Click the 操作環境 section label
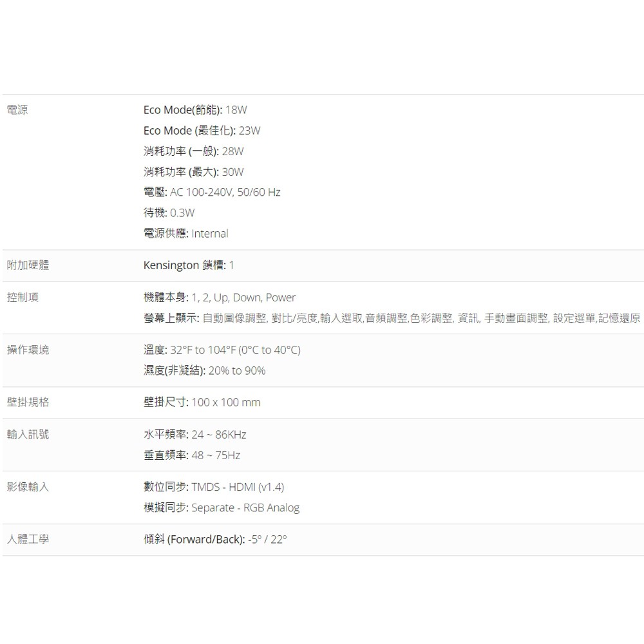The width and height of the screenshot is (644, 644). click(x=28, y=350)
